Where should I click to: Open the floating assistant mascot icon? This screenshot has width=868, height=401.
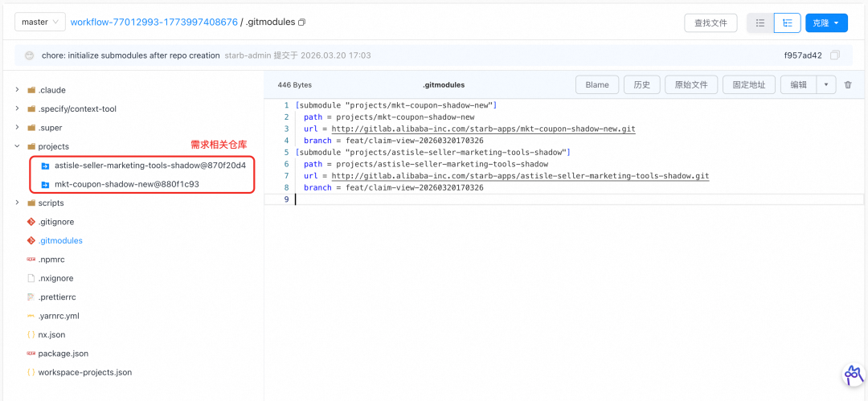tap(852, 374)
